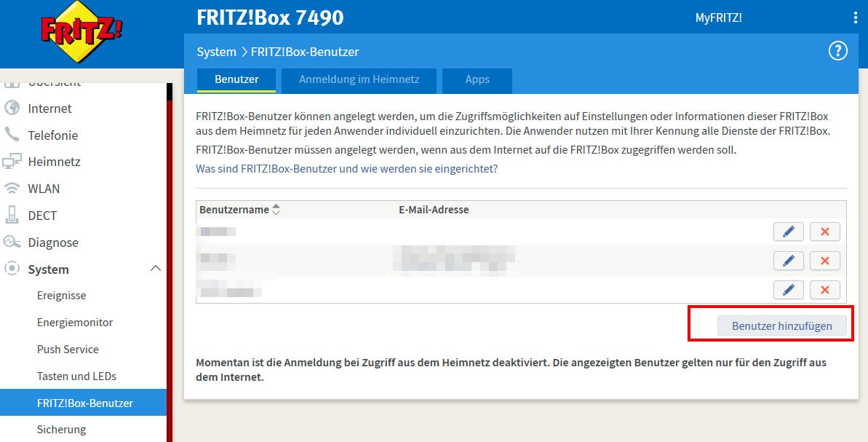Click the Internet globe icon
Viewport: 868px width, 442px height.
[12, 108]
